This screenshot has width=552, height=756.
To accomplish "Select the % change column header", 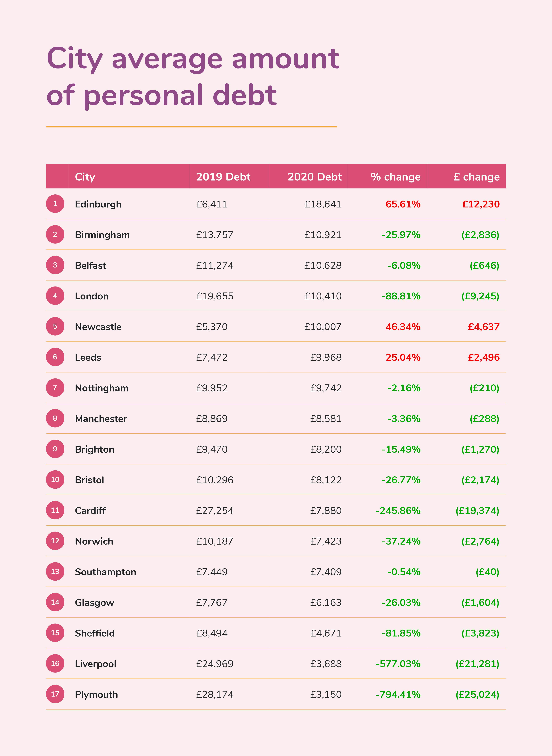I will pos(395,177).
